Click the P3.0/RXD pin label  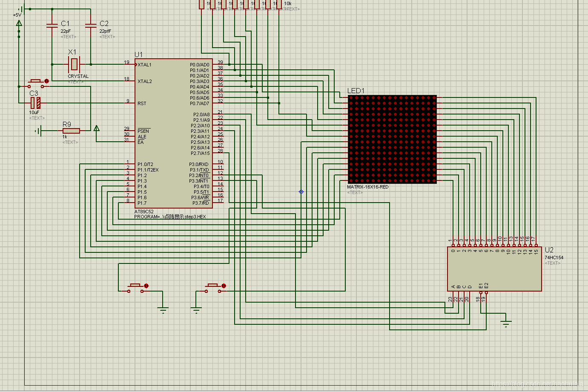click(x=199, y=164)
